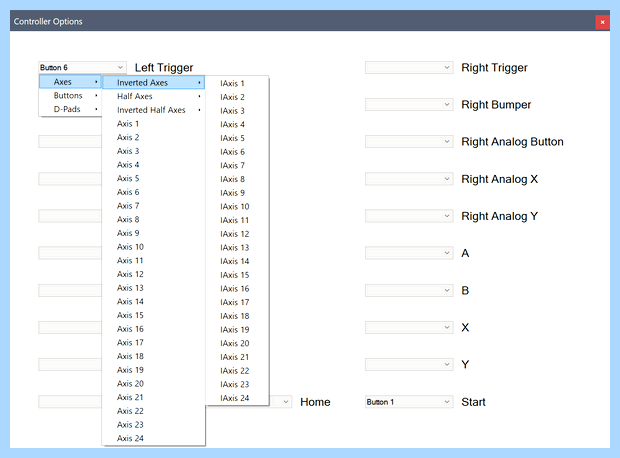620x458 pixels.
Task: Pick IAxis 6 in inverted axes list
Action: pos(237,152)
